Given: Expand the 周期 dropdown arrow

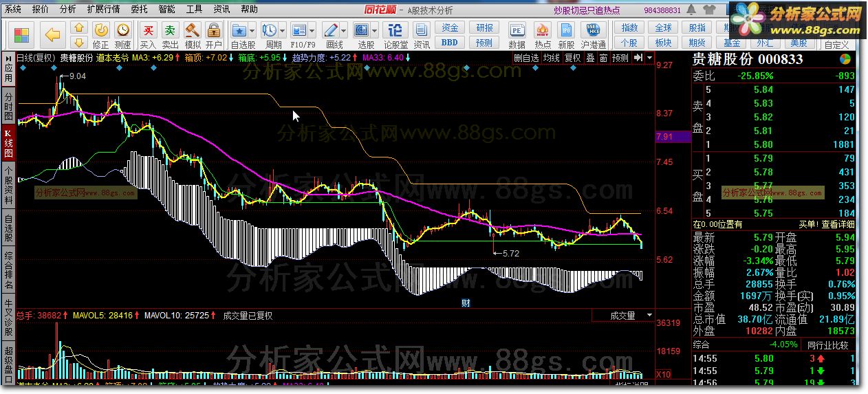Looking at the screenshot, I should pos(283,31).
